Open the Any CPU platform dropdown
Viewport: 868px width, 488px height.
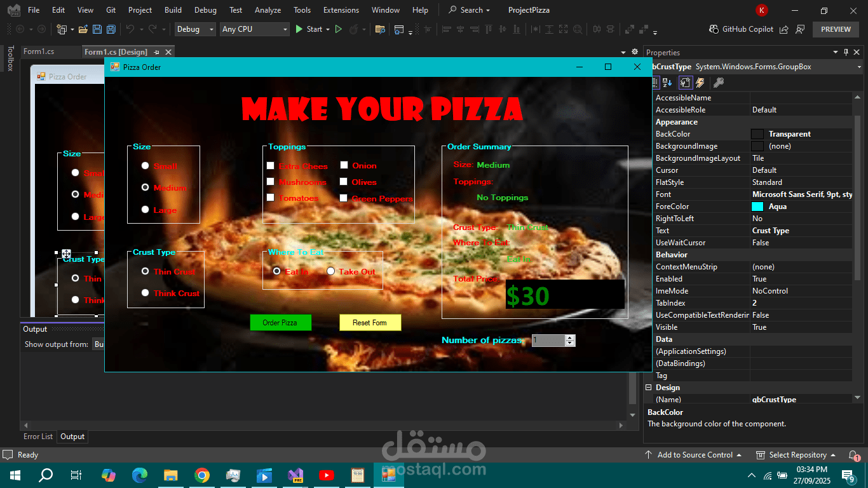286,29
